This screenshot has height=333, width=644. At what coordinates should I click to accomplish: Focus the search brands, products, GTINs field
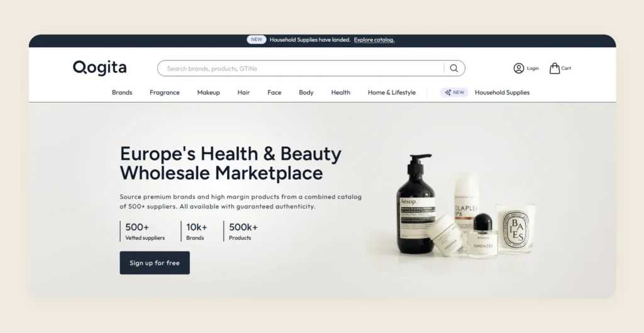[x=301, y=68]
